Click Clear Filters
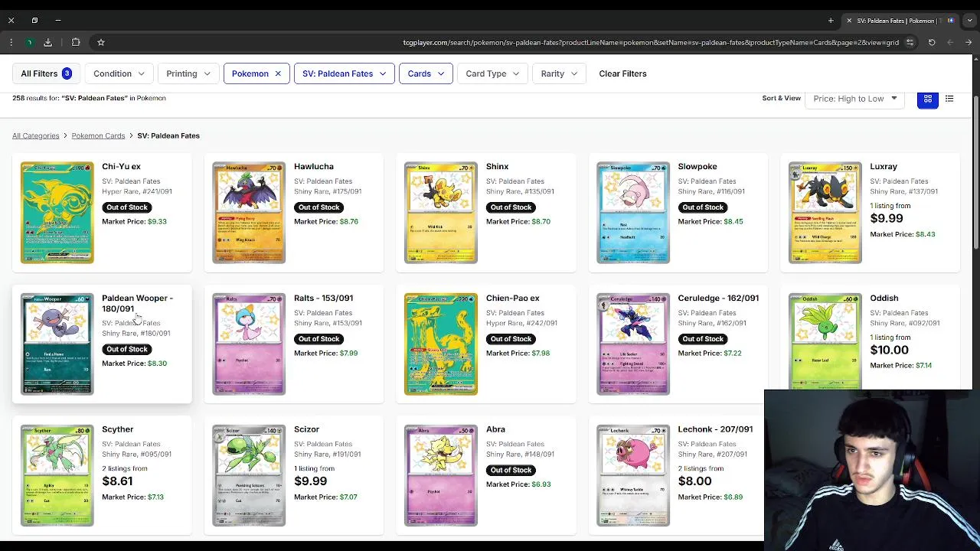980x551 pixels. (x=622, y=73)
